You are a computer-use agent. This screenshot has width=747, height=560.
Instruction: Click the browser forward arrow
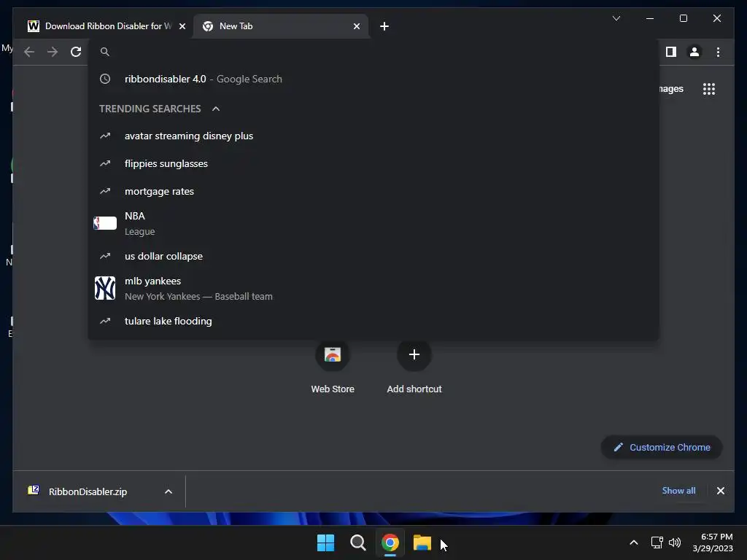click(x=53, y=52)
